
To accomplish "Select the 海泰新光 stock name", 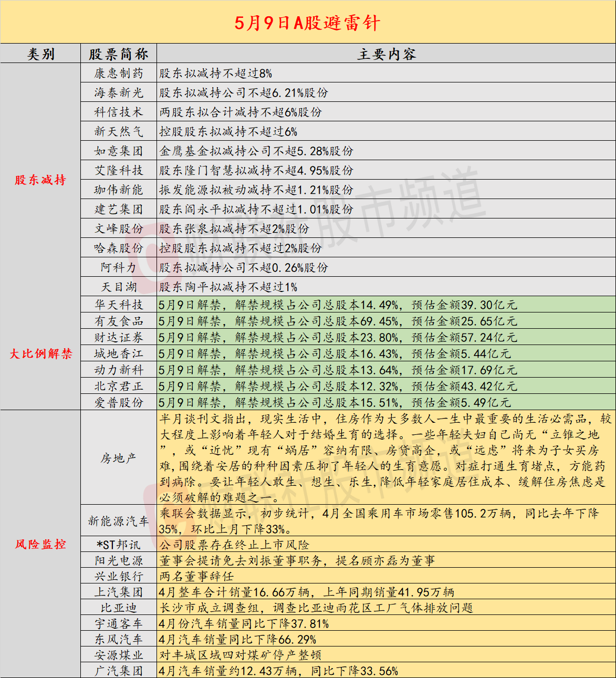I will [119, 92].
